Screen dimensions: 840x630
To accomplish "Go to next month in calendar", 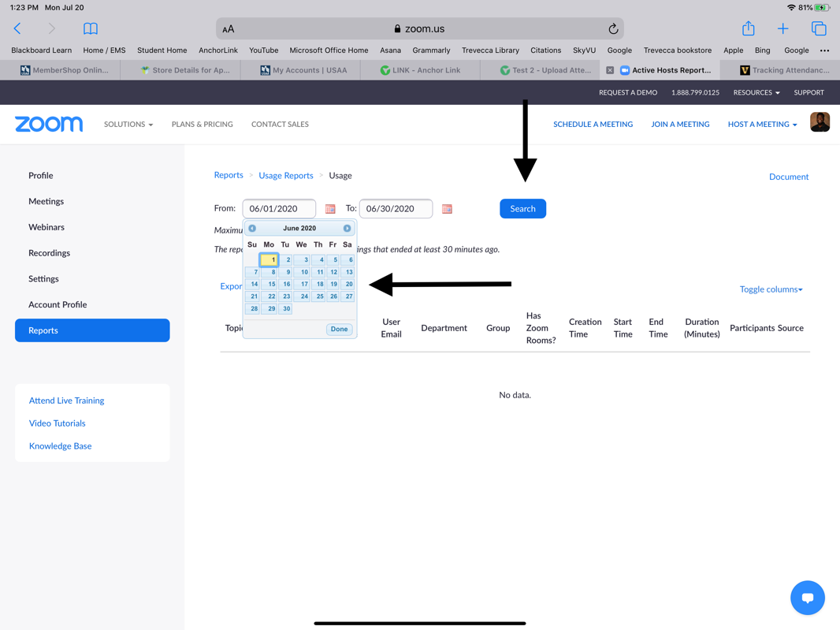I will pyautogui.click(x=347, y=229).
